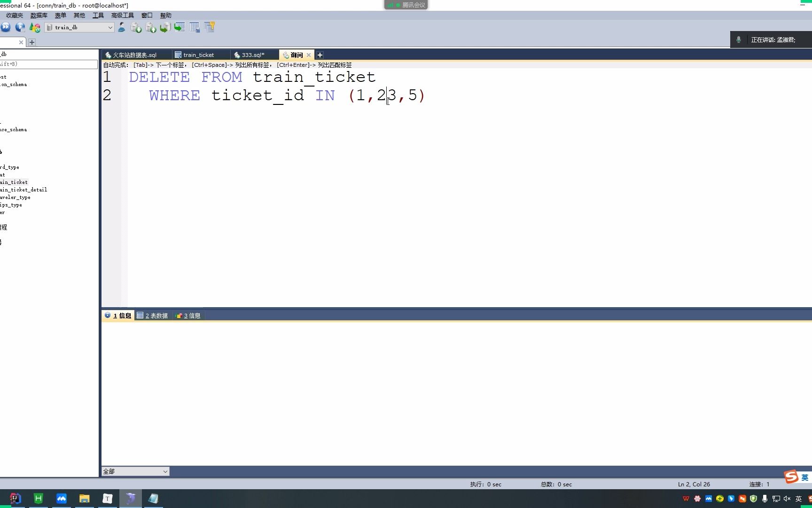Open the user manager icon
812x508 pixels.
(x=121, y=27)
